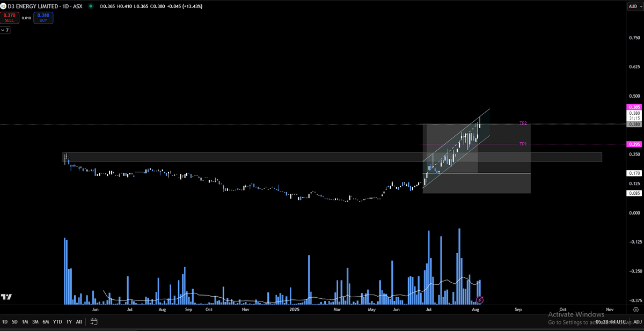Expand the collapsed indicators legend showing 7

click(x=5, y=30)
